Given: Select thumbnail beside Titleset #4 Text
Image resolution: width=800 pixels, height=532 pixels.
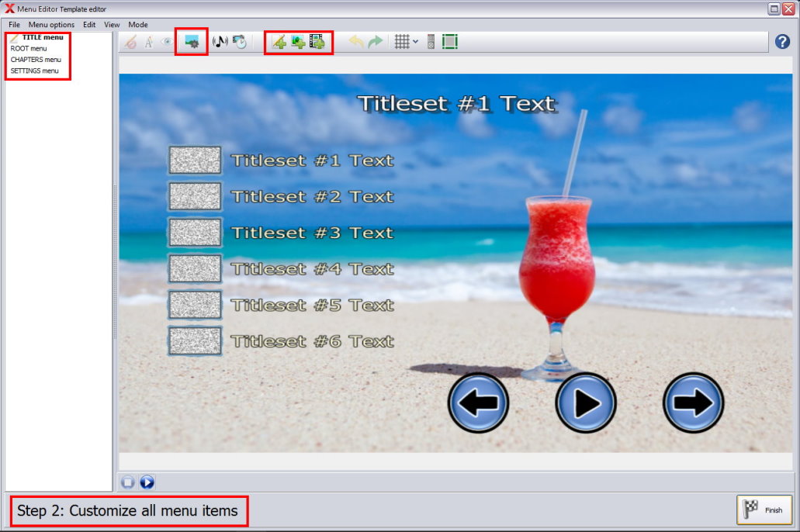Looking at the screenshot, I should [195, 269].
